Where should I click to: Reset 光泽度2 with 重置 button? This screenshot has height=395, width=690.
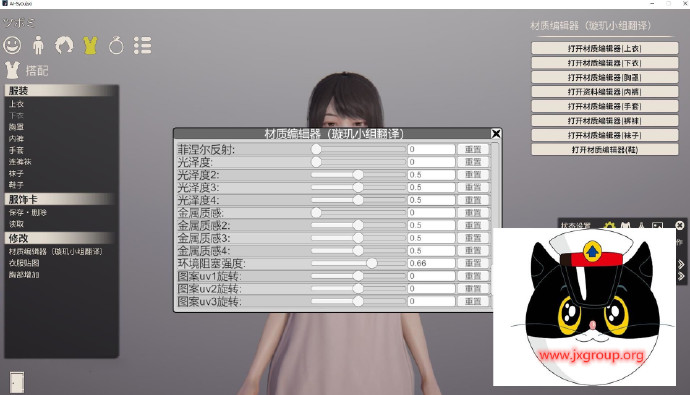[x=473, y=175]
